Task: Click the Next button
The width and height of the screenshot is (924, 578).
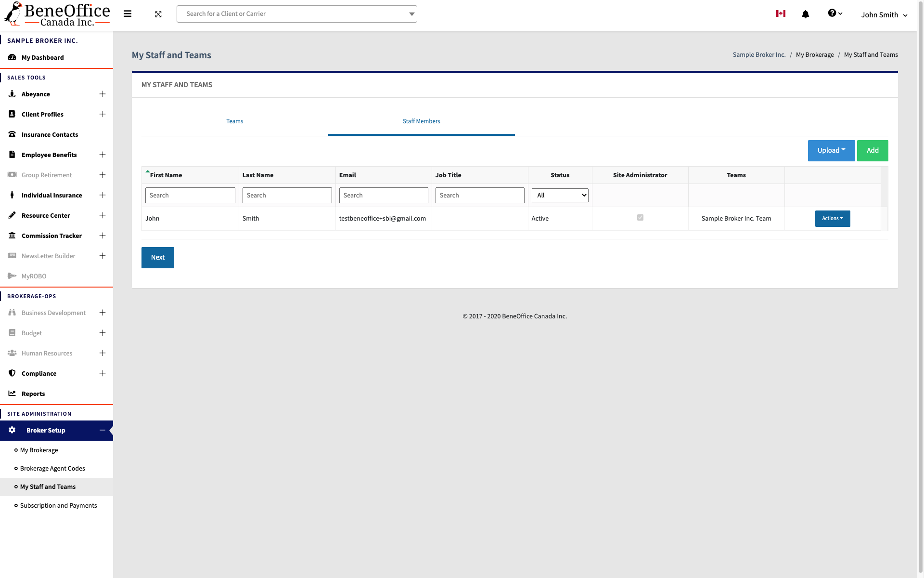Action: (157, 258)
